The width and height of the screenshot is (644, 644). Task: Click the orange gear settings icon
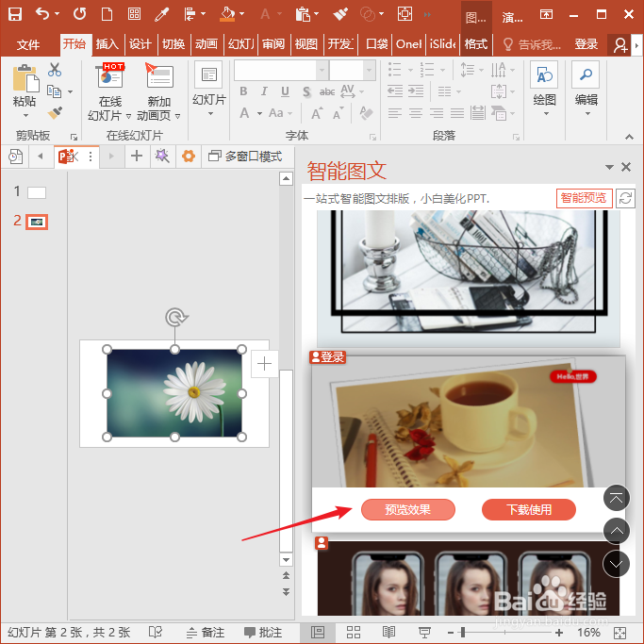[188, 157]
